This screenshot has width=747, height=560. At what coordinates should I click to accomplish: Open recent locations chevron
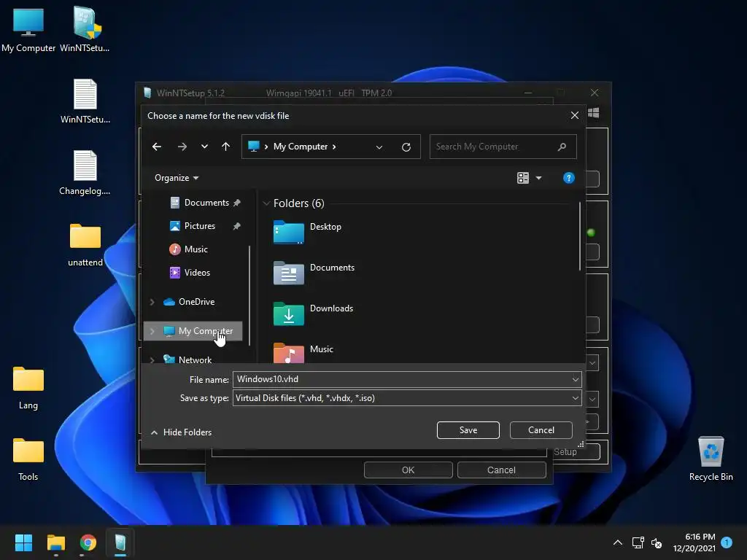tap(204, 147)
